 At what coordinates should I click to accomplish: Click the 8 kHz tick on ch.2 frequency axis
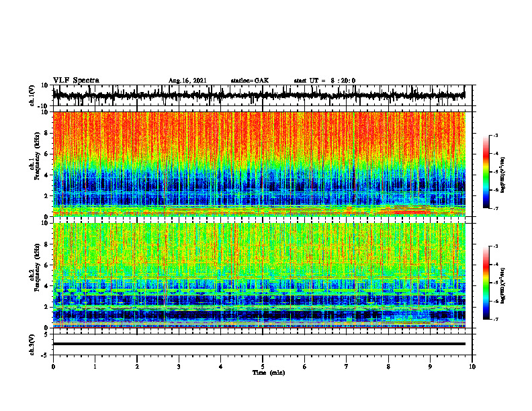point(46,244)
